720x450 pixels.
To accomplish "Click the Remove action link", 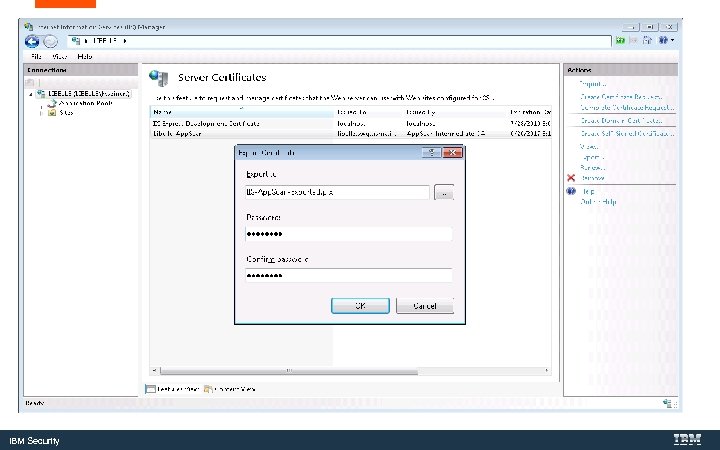I will pyautogui.click(x=592, y=178).
